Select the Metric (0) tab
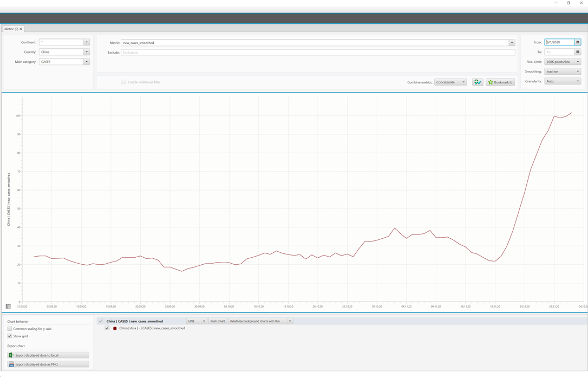 (x=11, y=29)
